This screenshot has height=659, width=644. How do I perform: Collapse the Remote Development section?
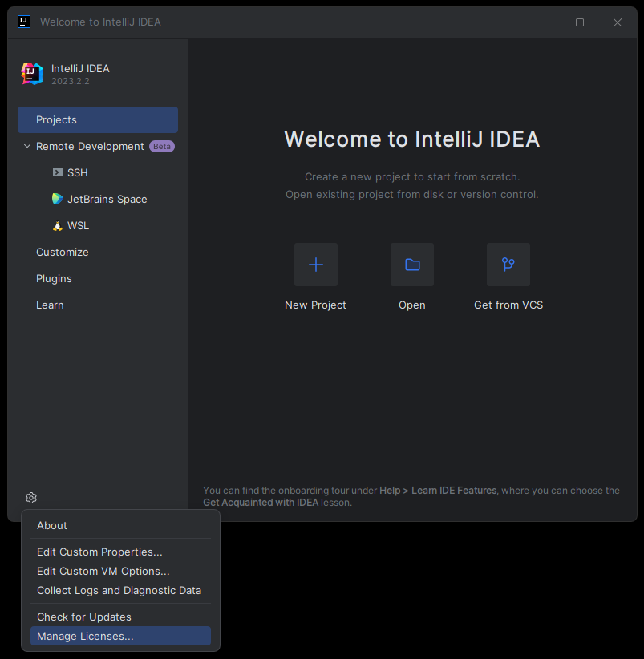pos(27,146)
